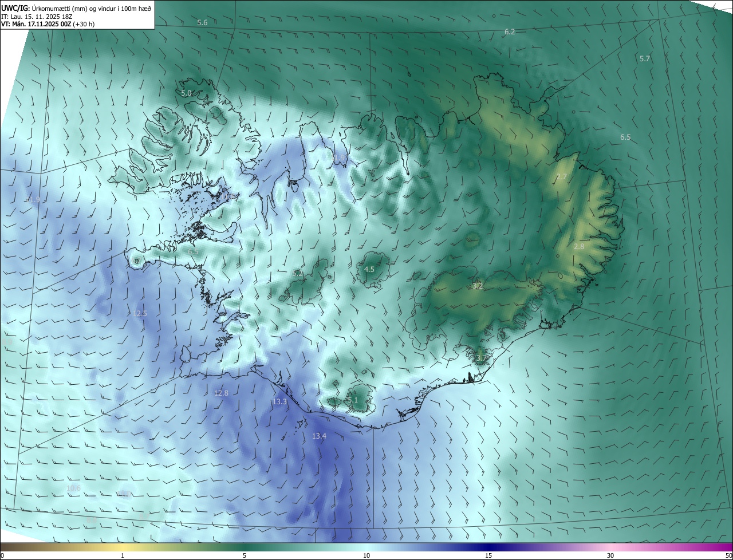This screenshot has width=733, height=560.
Task: Click the color scale tick labeled 10
Action: pyautogui.click(x=366, y=555)
